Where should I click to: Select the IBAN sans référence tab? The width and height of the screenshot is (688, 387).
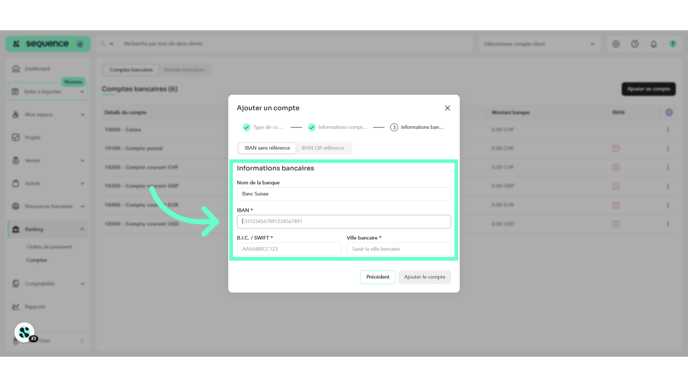tap(267, 148)
